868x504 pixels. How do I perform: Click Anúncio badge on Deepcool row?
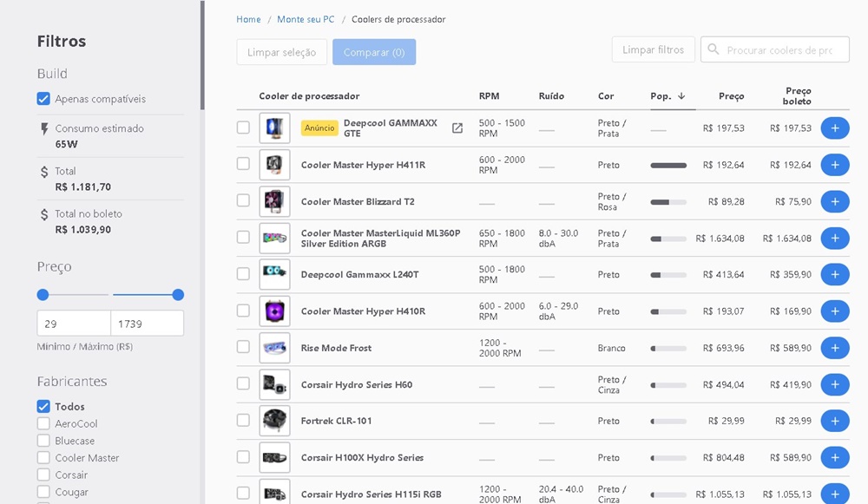pos(319,128)
